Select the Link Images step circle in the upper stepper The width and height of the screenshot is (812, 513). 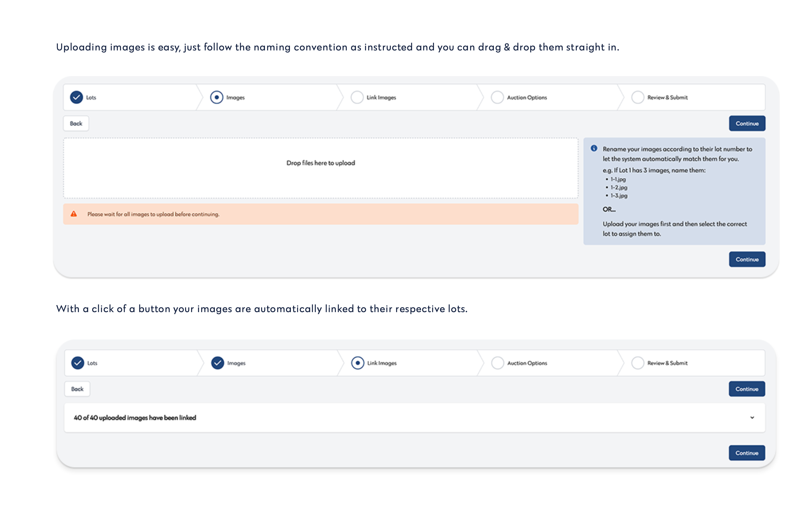tap(357, 97)
